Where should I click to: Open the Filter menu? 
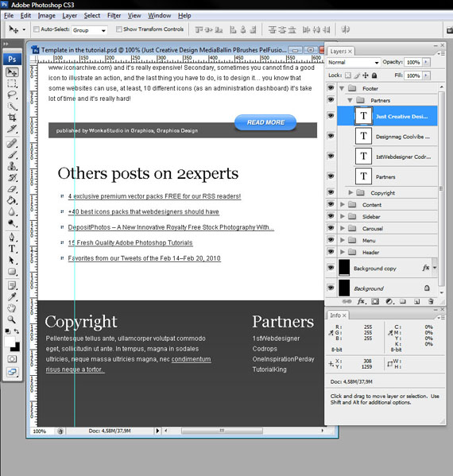point(114,15)
